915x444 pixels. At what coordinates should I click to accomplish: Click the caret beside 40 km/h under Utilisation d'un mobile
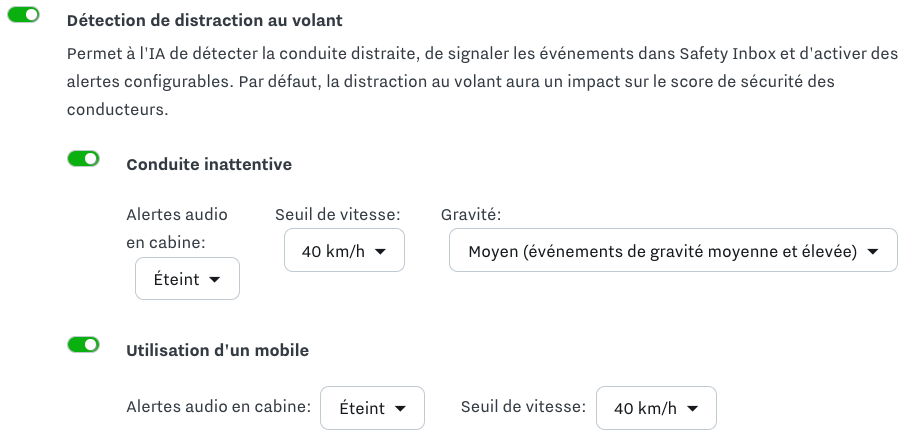pyautogui.click(x=692, y=408)
